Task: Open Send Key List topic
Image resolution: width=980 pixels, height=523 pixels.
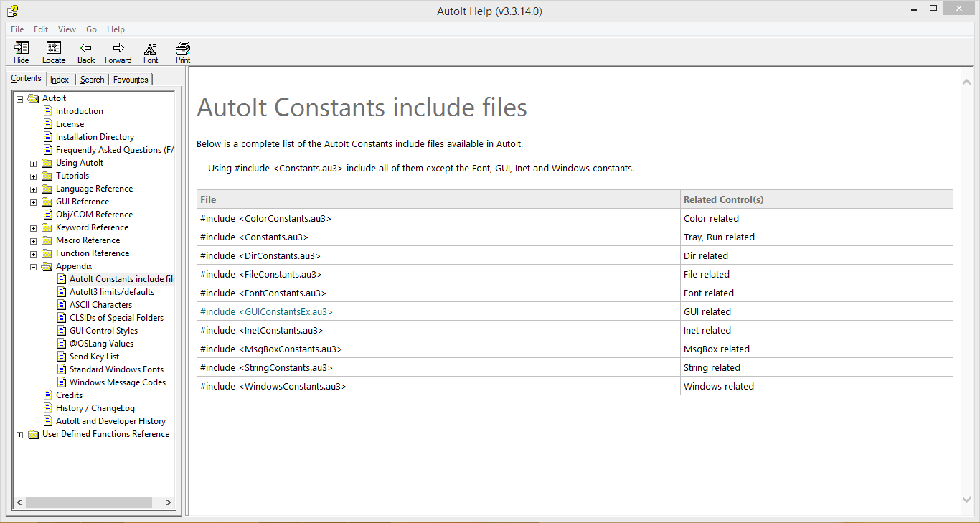Action: (x=94, y=357)
